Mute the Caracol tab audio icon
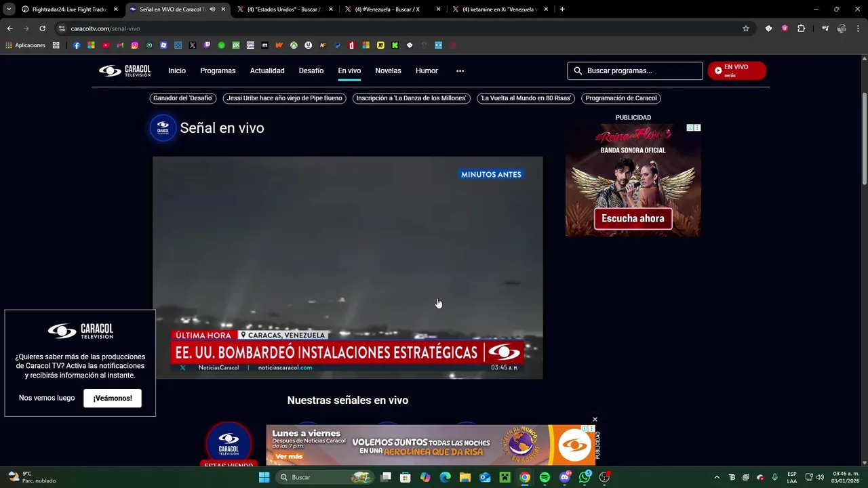The image size is (868, 488). pyautogui.click(x=212, y=9)
